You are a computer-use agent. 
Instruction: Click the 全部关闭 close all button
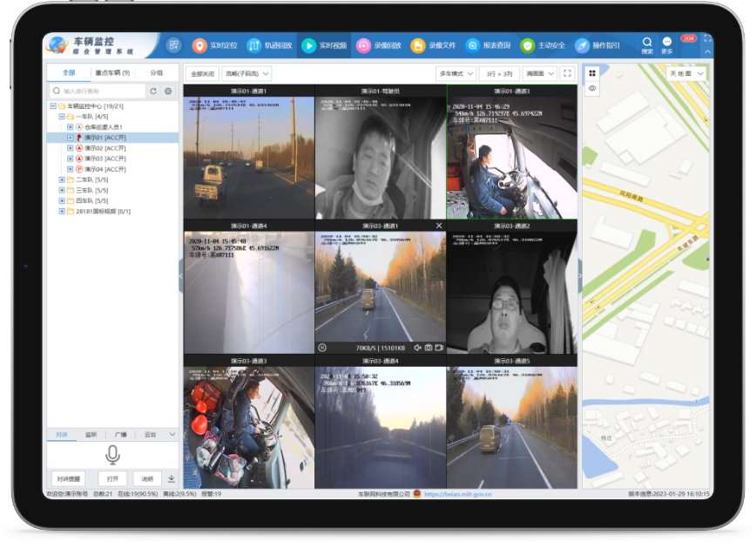coord(202,74)
